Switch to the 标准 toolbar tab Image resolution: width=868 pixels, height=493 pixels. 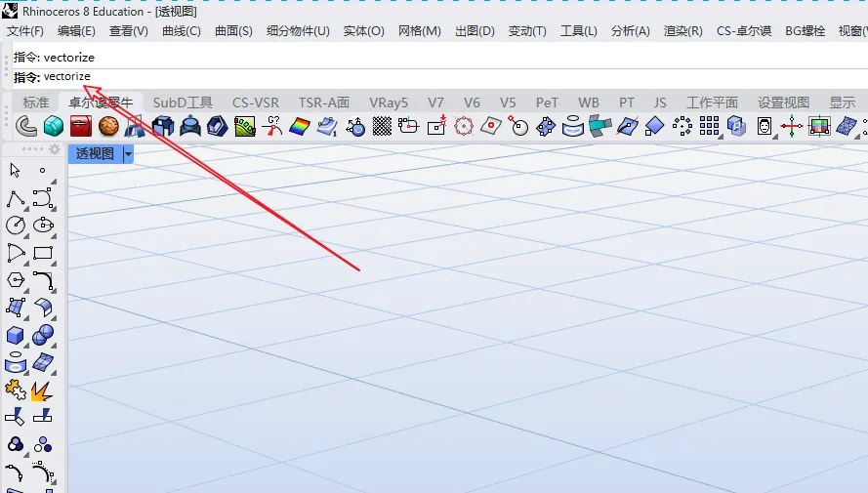tap(36, 103)
